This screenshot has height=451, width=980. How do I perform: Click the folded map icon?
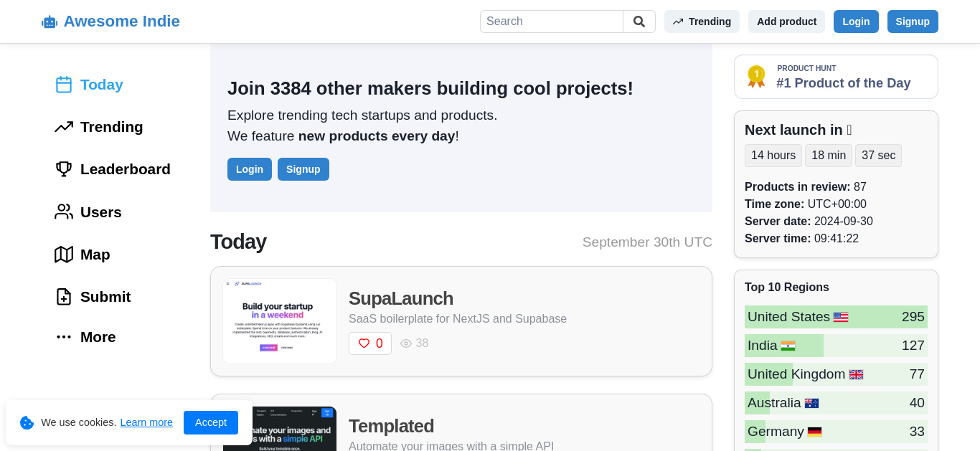[64, 255]
